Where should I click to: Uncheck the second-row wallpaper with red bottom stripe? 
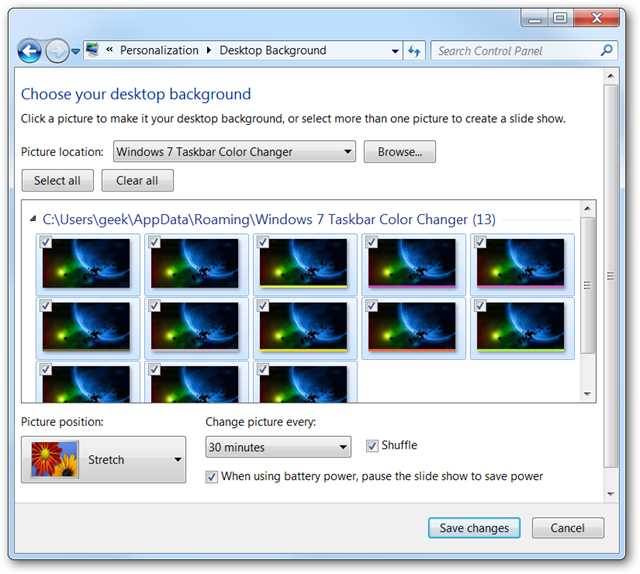[371, 306]
